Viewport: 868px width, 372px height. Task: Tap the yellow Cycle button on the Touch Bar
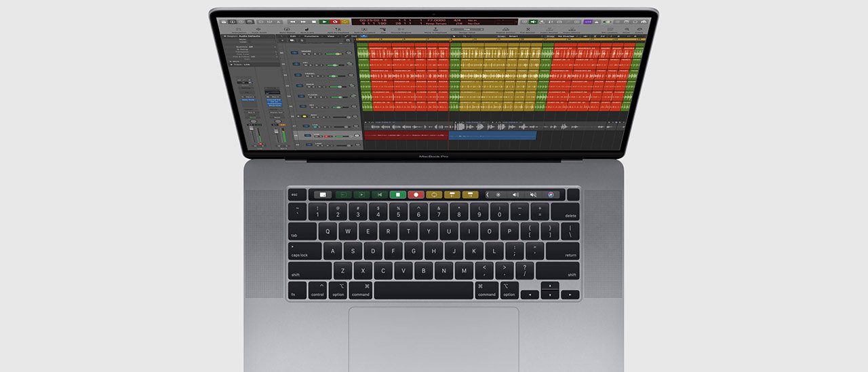(435, 194)
